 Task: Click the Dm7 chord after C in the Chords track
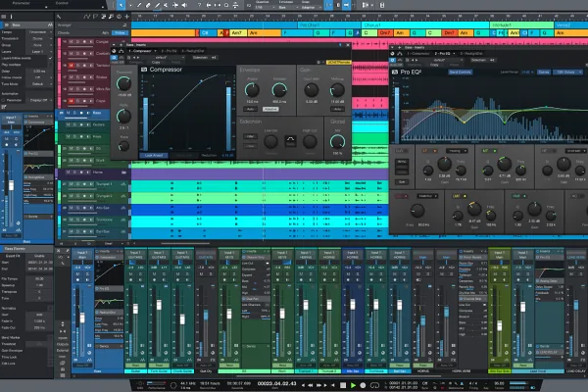tap(384, 33)
